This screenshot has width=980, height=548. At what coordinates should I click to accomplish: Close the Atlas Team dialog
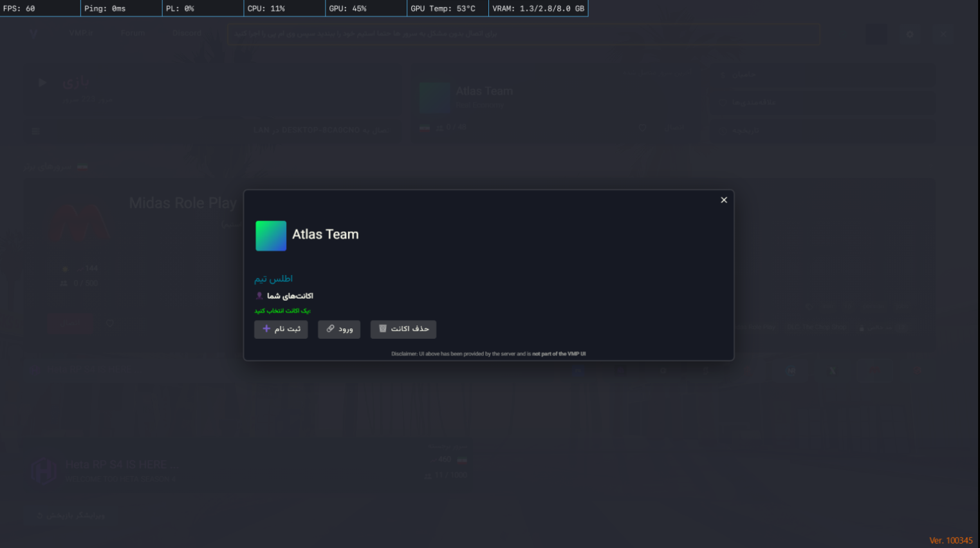click(724, 200)
